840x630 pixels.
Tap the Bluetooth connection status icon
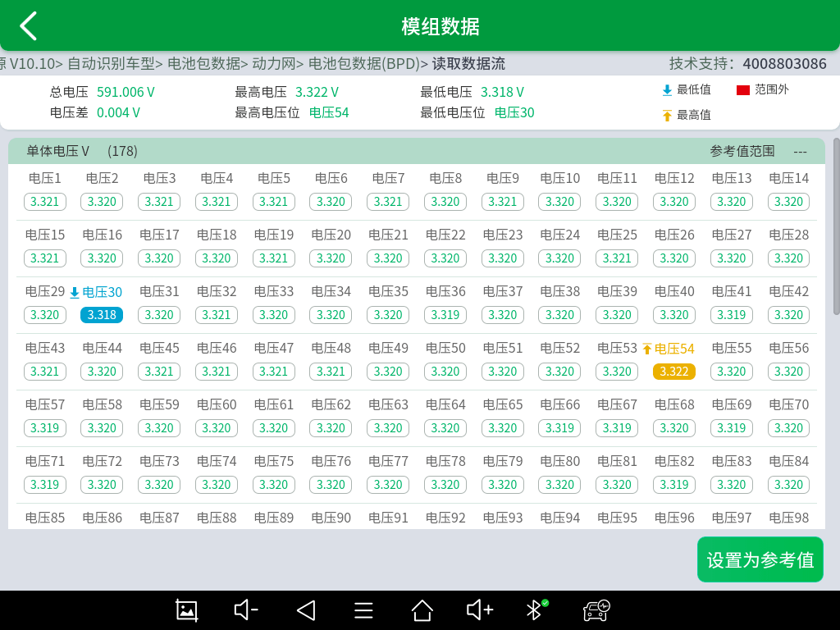coord(536,609)
